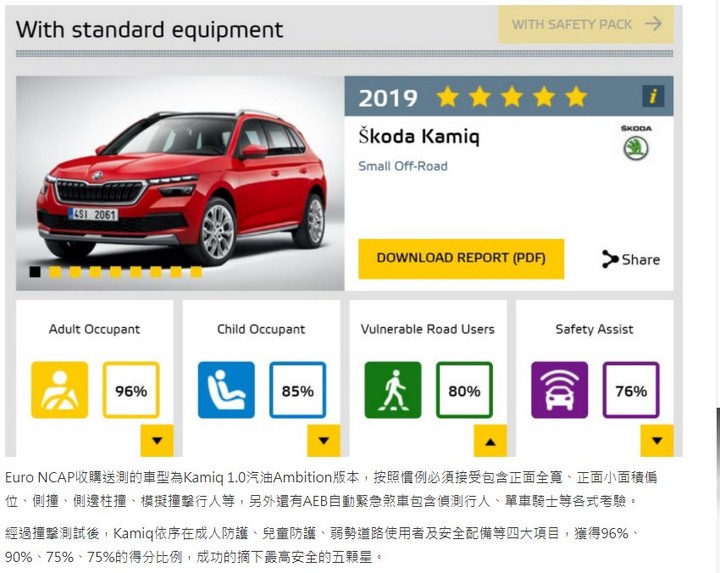
Task: Switch to the With Safety Pack view
Action: coord(586,24)
